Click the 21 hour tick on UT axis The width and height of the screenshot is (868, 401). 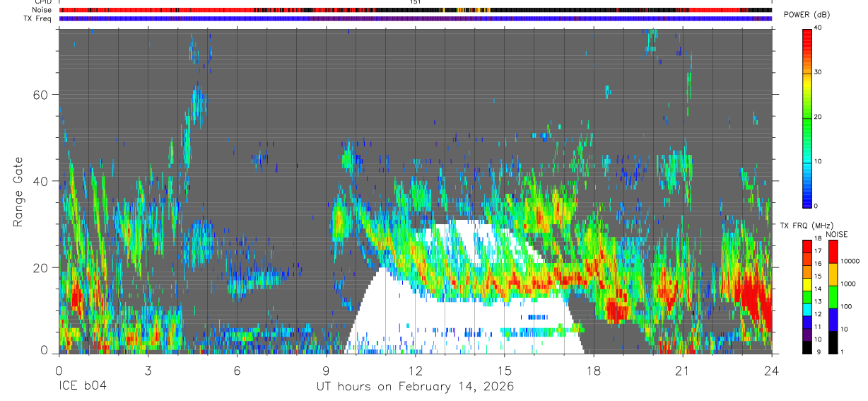682,371
